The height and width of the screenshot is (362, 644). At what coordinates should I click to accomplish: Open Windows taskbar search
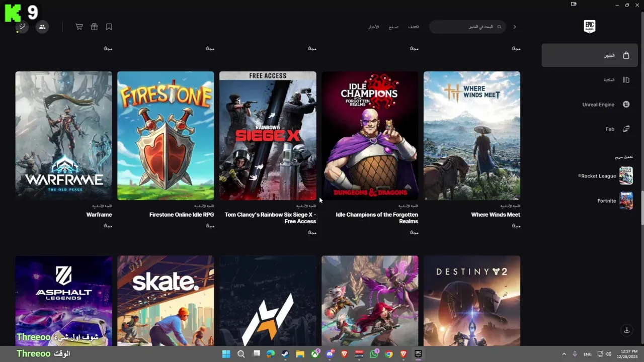coord(241,354)
